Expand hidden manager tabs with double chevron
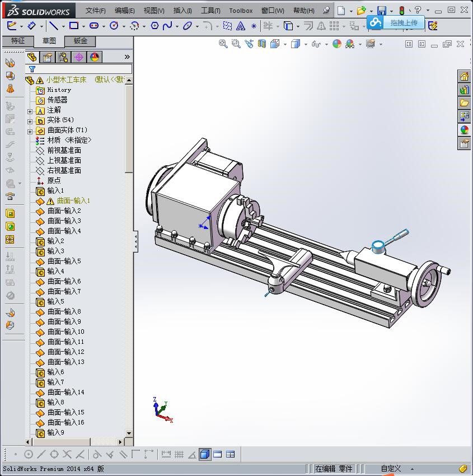 pos(127,57)
